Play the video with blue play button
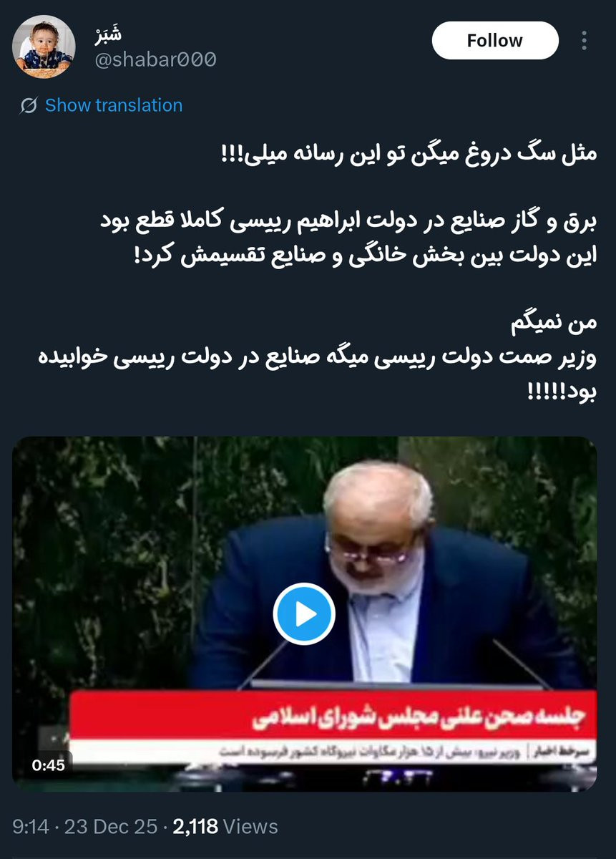The image size is (616, 859). (x=304, y=613)
